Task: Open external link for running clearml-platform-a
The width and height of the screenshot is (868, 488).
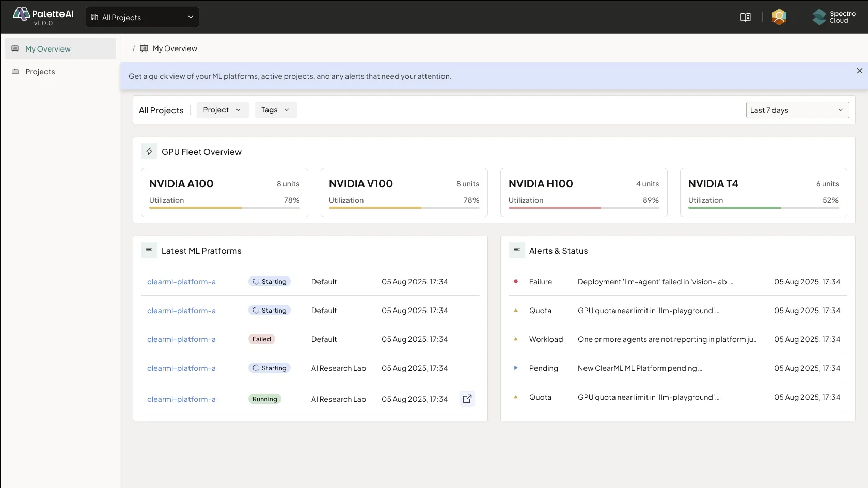Action: click(467, 399)
